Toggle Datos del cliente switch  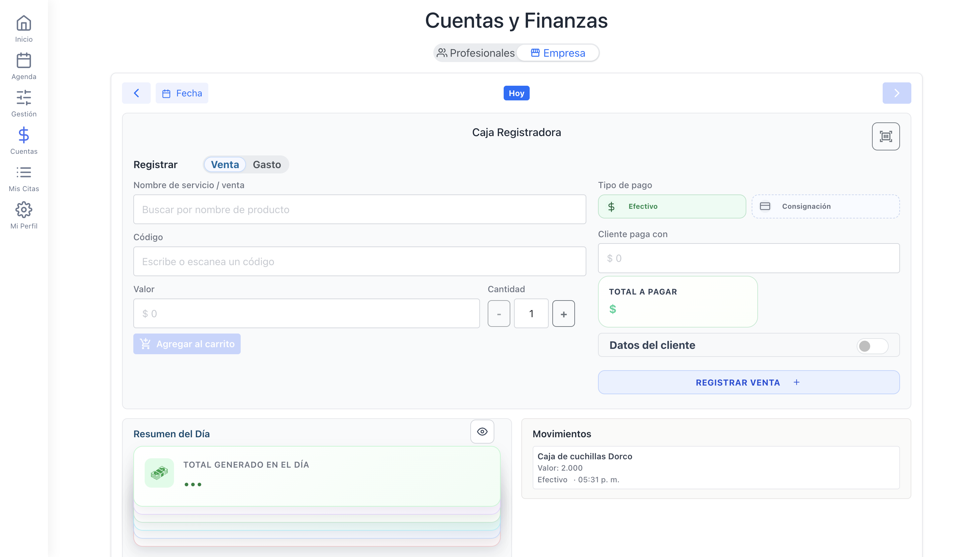872,346
